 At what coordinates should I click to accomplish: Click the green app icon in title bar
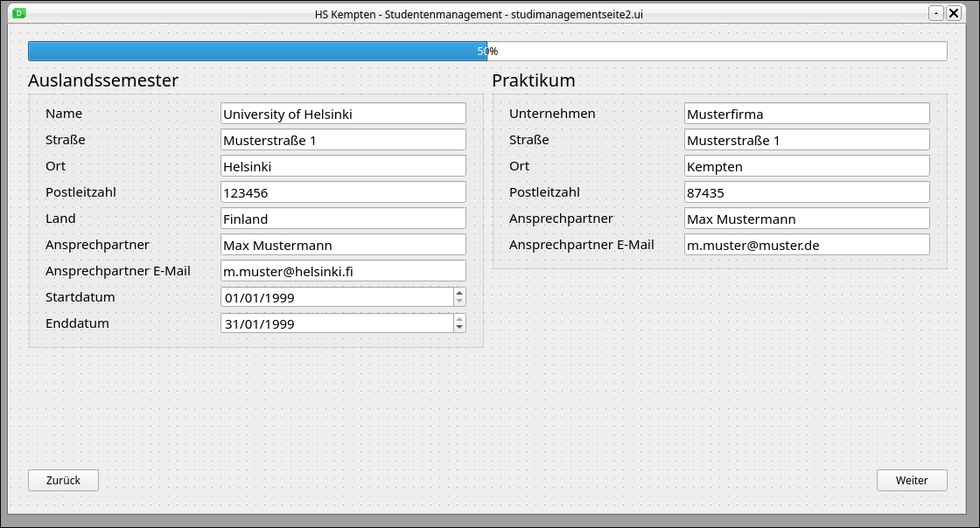(19, 13)
